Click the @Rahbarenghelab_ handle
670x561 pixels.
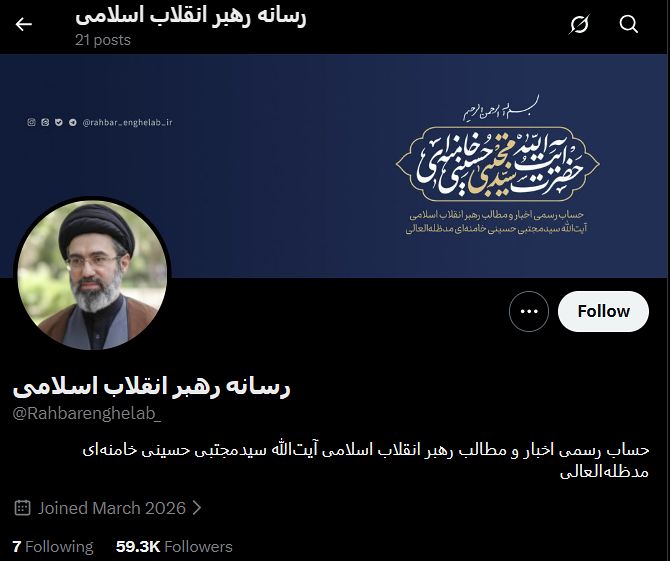click(87, 414)
